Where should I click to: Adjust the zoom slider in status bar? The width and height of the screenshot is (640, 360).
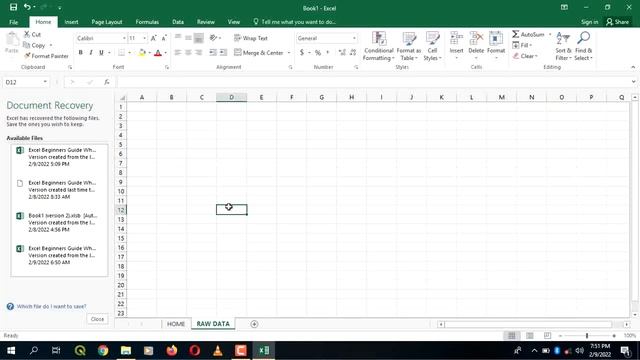pos(587,336)
